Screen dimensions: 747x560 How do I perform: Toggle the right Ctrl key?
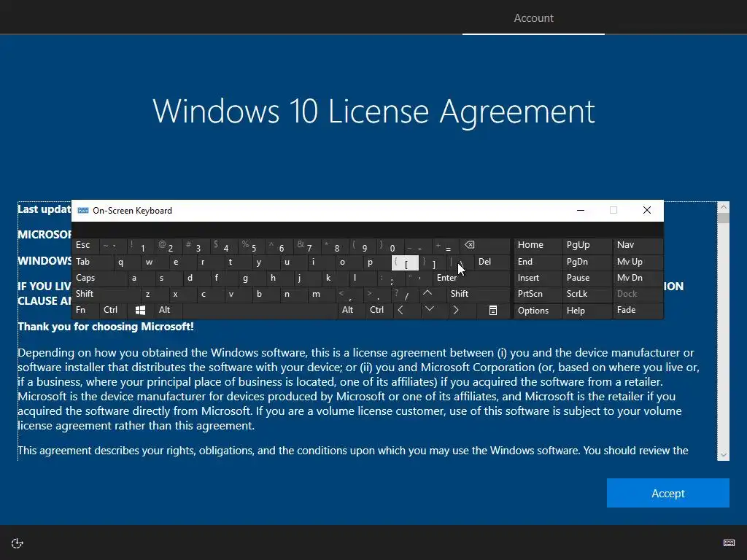[379, 311]
